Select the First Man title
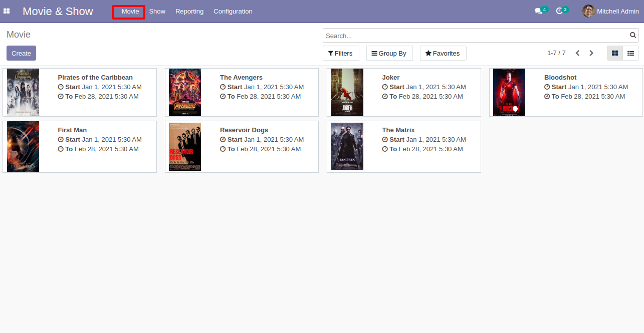Screen dimensions: 644x333 point(72,130)
